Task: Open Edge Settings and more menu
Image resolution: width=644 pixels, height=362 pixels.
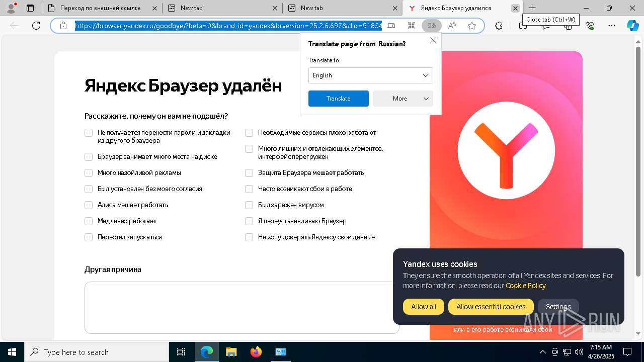Action: 612,26
